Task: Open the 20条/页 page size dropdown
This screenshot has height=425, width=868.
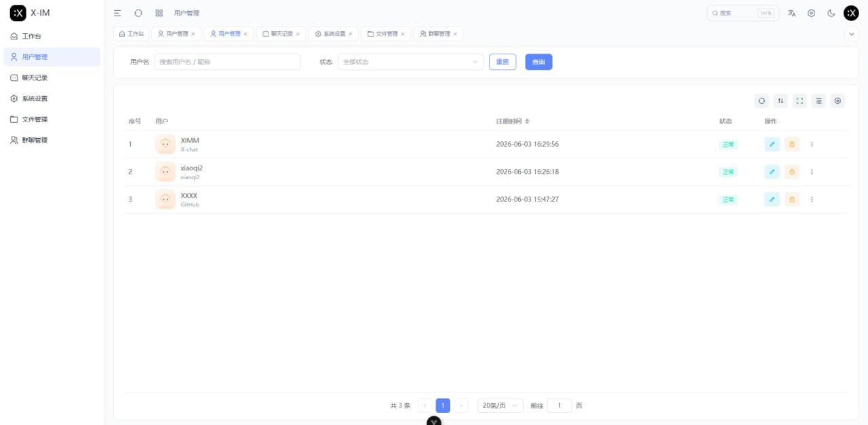Action: (x=500, y=405)
